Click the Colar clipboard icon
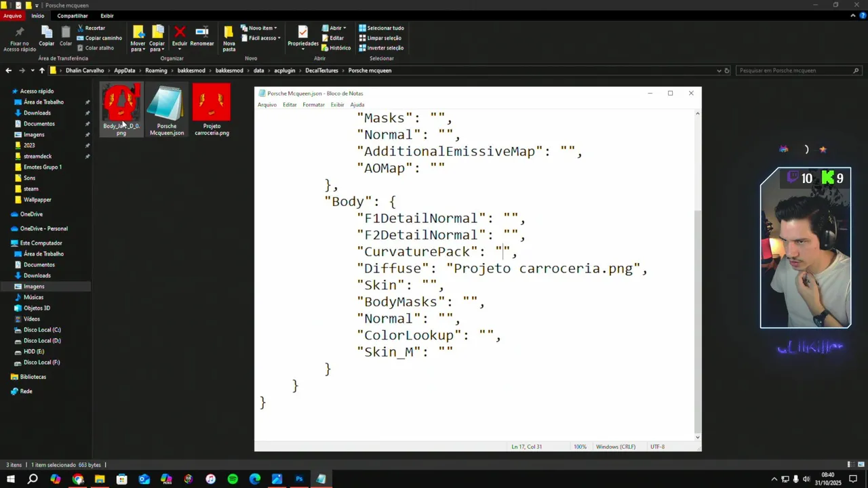 tap(66, 32)
